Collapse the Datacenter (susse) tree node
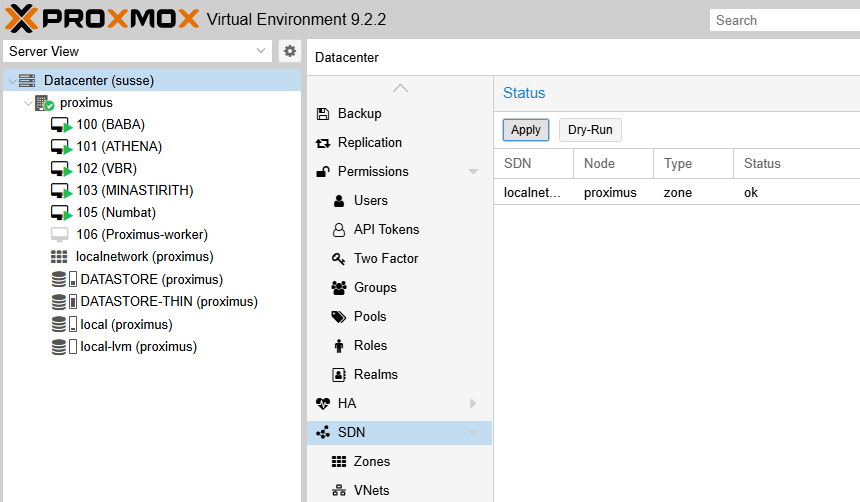The image size is (860, 502). point(12,81)
